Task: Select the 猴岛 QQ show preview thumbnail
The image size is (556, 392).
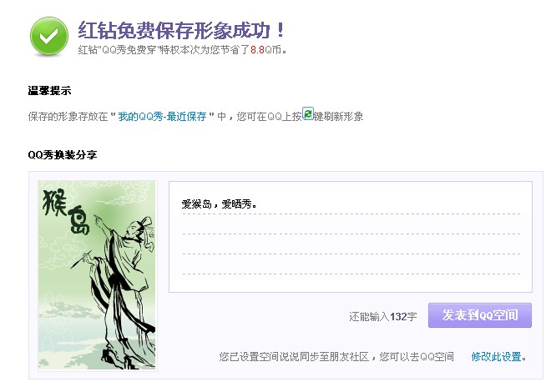Action: point(97,275)
